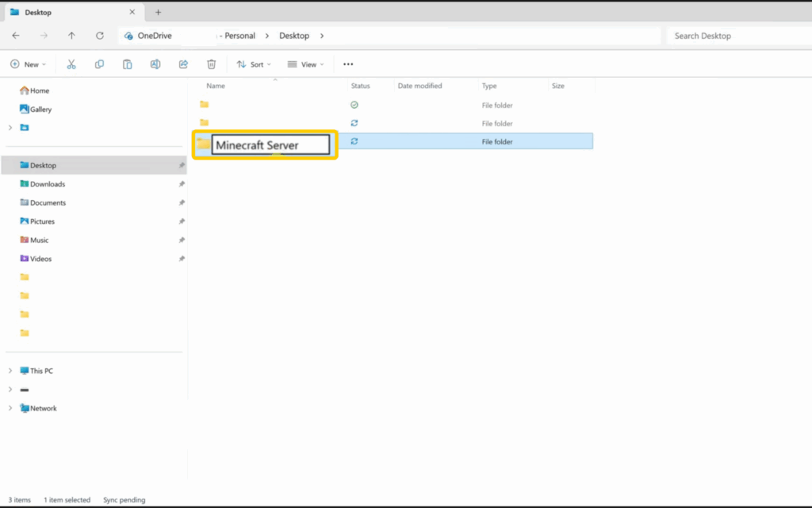Click the Copy icon in toolbar

[x=99, y=64]
